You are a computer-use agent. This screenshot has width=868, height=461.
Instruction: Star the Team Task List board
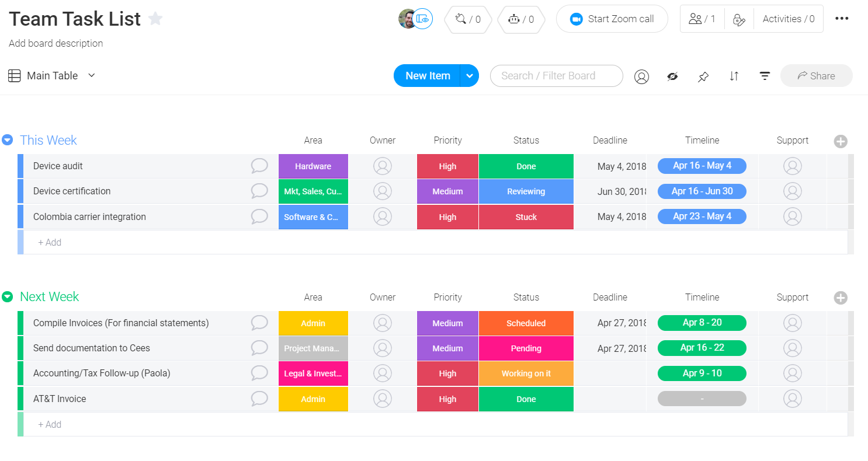click(x=155, y=19)
